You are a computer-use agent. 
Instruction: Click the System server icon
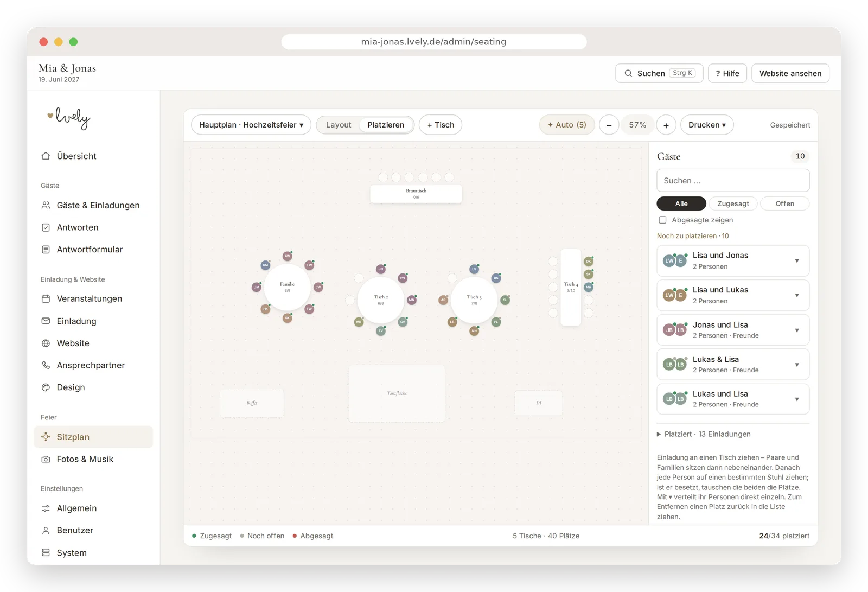[46, 552]
